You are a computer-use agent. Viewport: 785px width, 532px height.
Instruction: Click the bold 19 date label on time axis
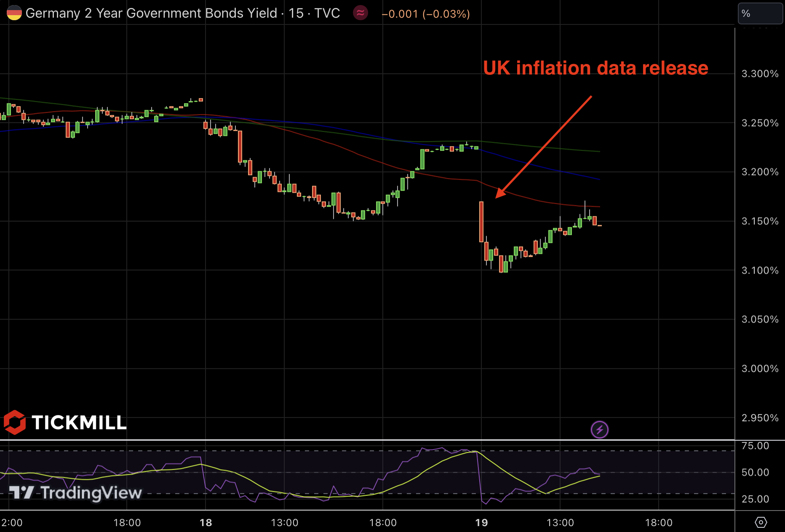tap(481, 523)
